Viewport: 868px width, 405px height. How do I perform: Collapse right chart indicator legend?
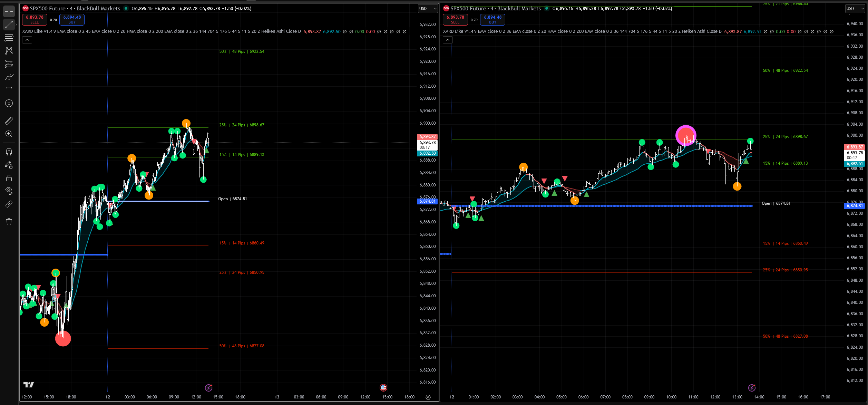click(448, 40)
